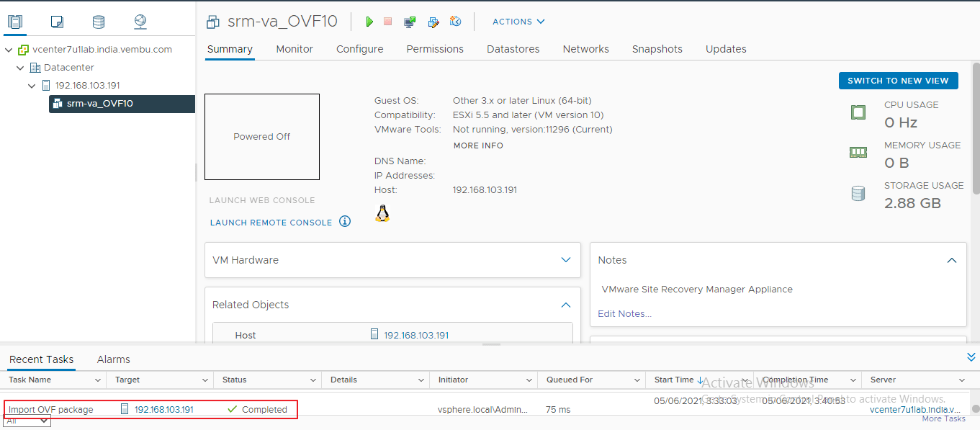
Task: Click the memory usage icon
Action: coord(858,153)
